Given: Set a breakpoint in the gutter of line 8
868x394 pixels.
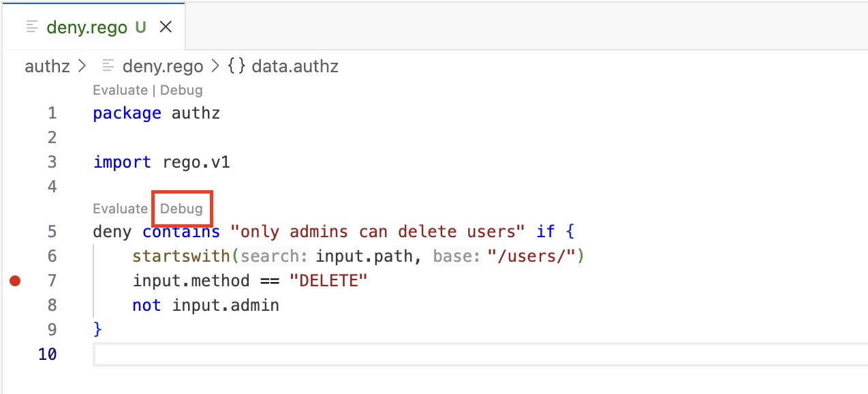Looking at the screenshot, I should tap(15, 305).
